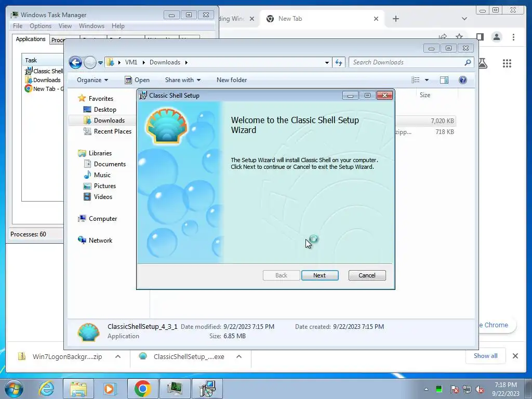
Task: Open Google apps grid icon
Action: (x=507, y=63)
